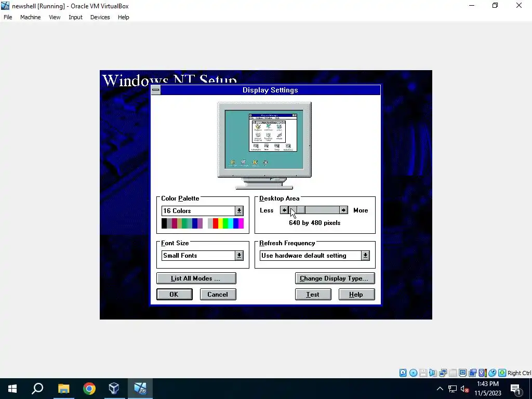Open the Windows Start menu
Screen dimensions: 532x399
pos(12,389)
